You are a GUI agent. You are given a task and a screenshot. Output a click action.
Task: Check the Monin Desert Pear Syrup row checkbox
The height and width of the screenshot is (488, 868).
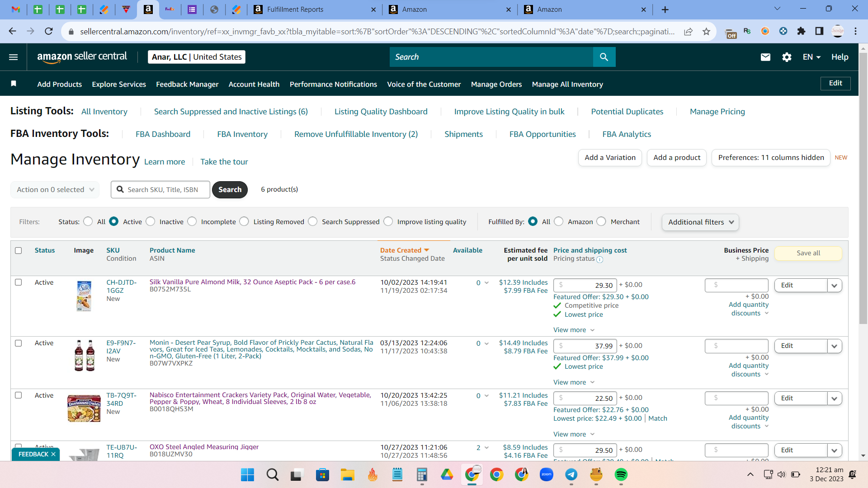(19, 343)
